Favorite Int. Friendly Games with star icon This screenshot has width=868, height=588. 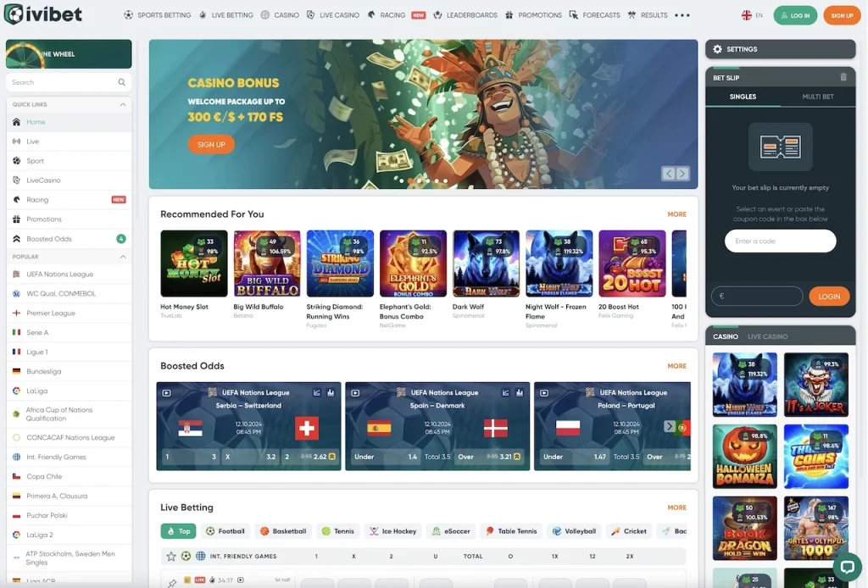point(171,556)
